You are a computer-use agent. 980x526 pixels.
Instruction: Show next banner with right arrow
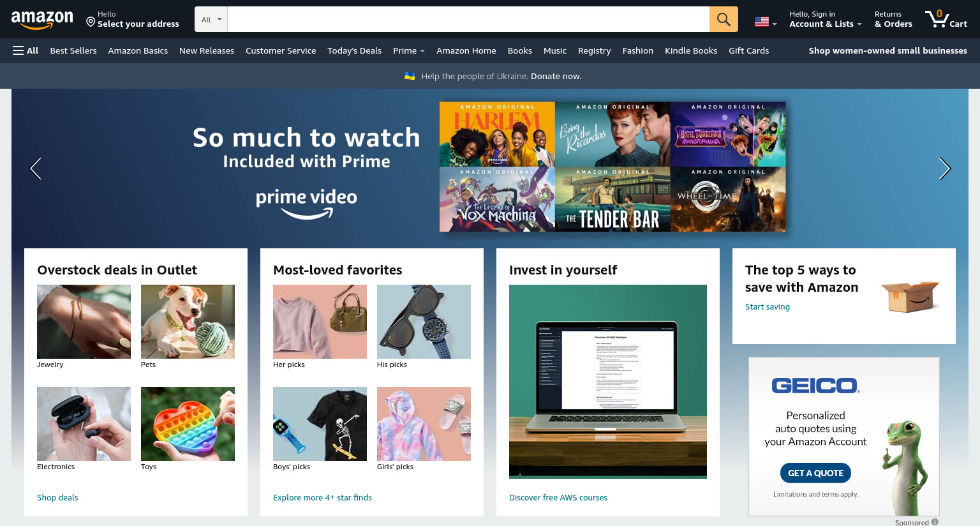click(x=944, y=169)
